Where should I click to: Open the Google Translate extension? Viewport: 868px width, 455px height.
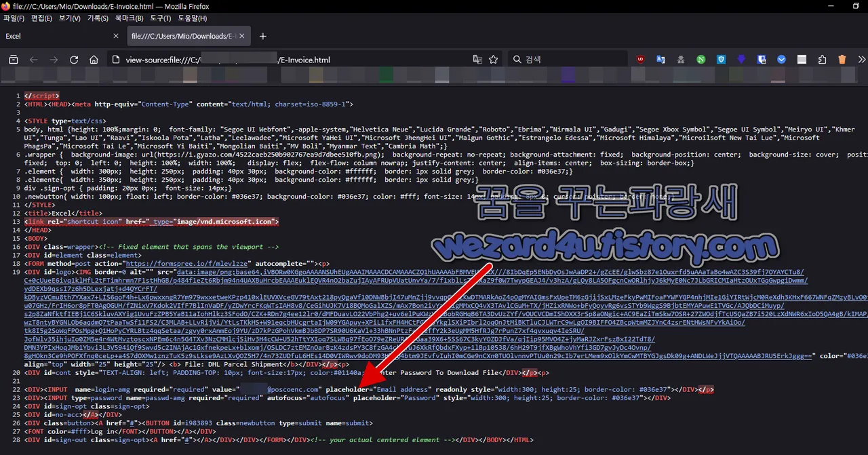point(660,60)
